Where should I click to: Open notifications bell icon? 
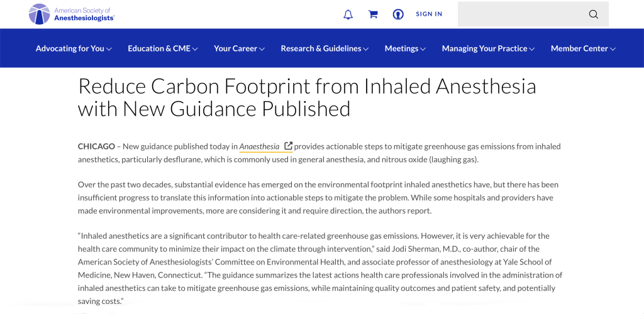[348, 14]
